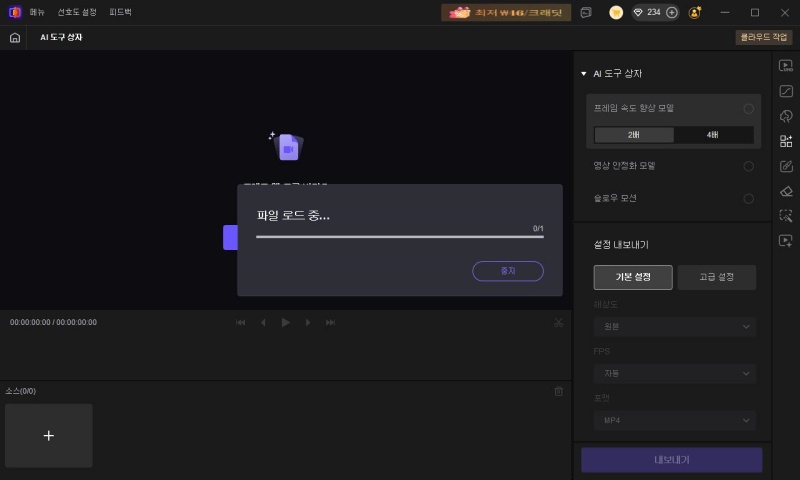Open the 선호도 설정 preferences menu
Image resolution: width=800 pixels, height=480 pixels.
[x=77, y=12]
